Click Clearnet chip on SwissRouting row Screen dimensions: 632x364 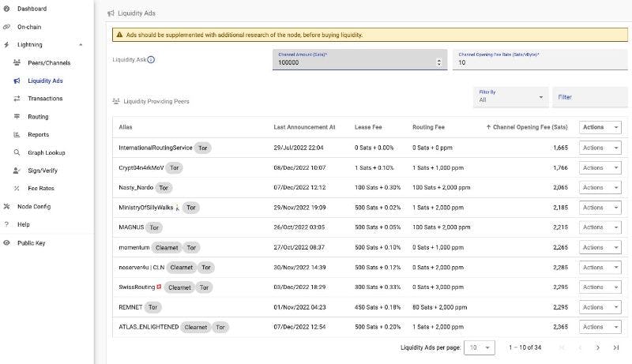(179, 287)
